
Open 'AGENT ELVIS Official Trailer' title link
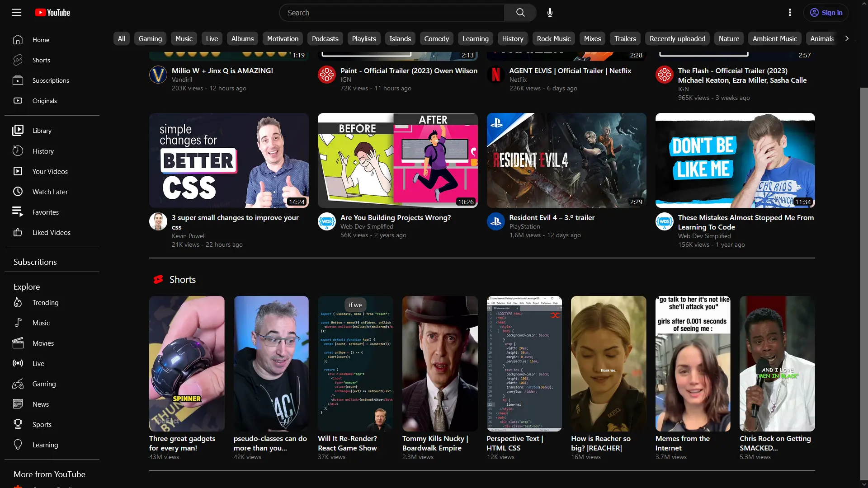(570, 70)
